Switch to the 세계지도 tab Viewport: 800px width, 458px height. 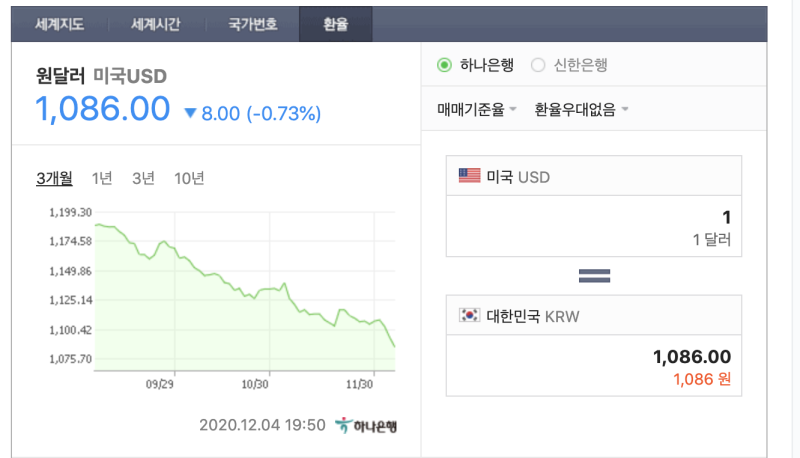point(59,24)
